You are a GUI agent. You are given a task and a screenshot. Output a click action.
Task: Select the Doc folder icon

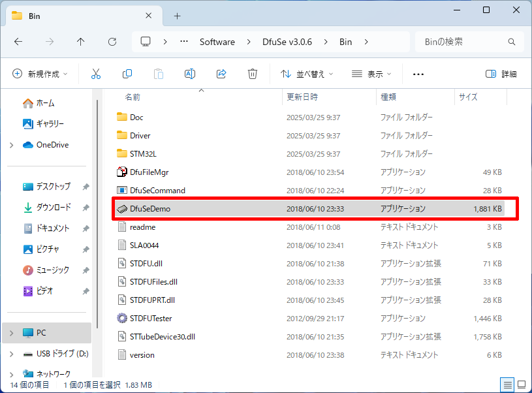(x=122, y=117)
